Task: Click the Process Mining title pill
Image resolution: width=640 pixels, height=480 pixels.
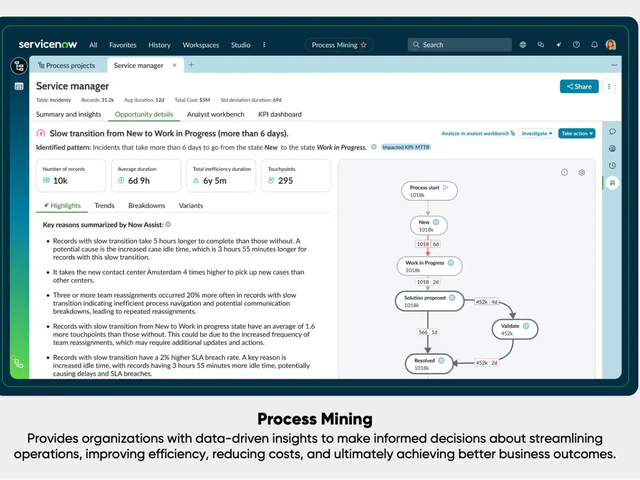Action: [x=339, y=45]
